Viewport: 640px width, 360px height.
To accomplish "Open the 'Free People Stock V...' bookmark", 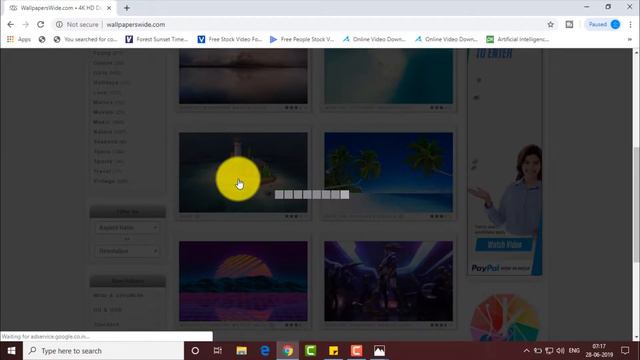I will (x=302, y=39).
